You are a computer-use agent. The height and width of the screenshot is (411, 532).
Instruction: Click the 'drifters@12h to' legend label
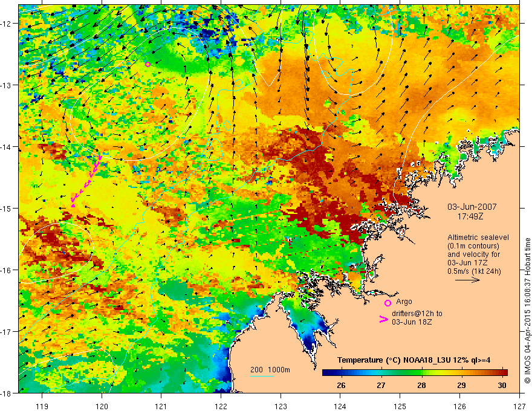pos(417,314)
